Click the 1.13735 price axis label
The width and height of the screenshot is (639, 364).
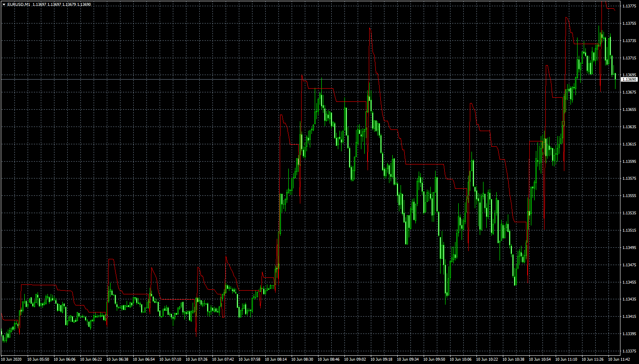click(629, 41)
